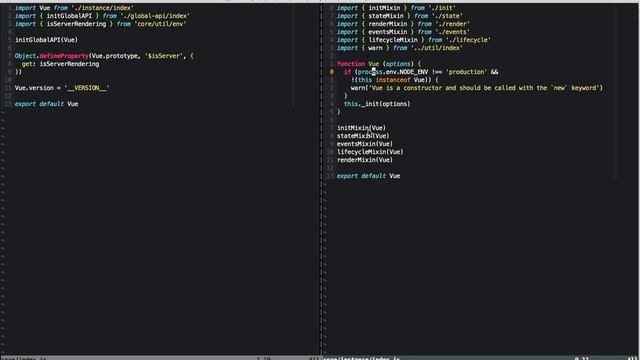Click the Vue.version assignment line
This screenshot has height=360, width=640.
click(x=62, y=88)
